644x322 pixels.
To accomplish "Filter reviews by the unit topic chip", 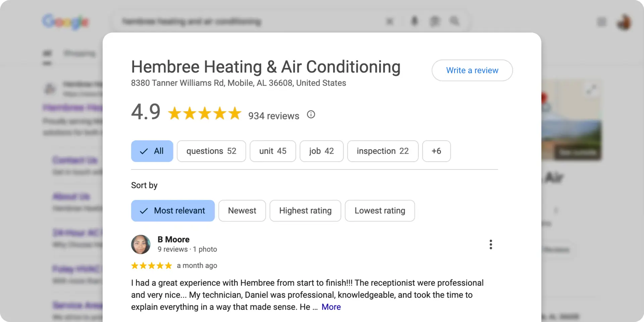I will tap(273, 151).
